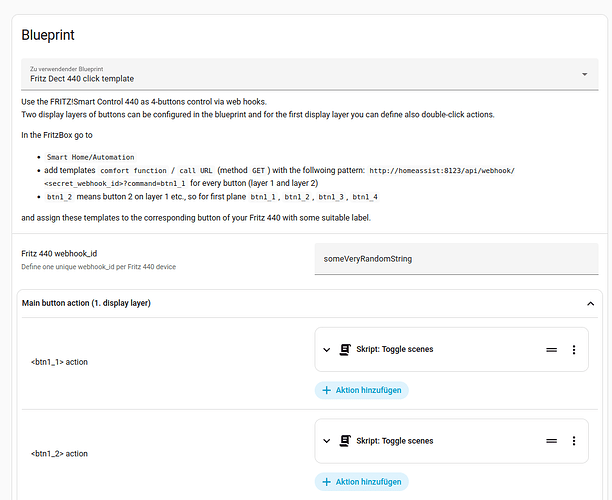The image size is (612, 500).
Task: Click the drag handle of btn1_2 action
Action: [550, 440]
